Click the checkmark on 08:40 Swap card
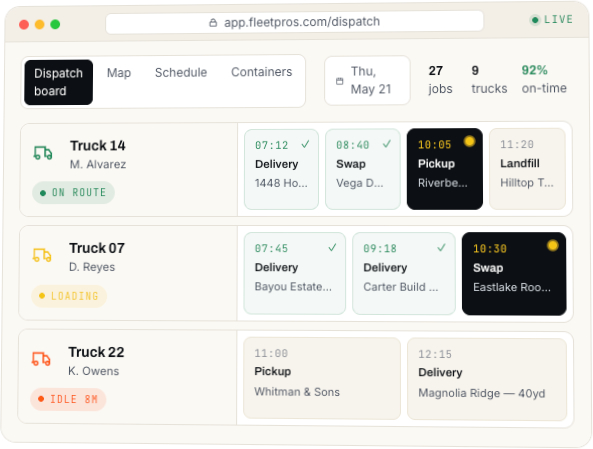The width and height of the screenshot is (593, 449). point(387,144)
